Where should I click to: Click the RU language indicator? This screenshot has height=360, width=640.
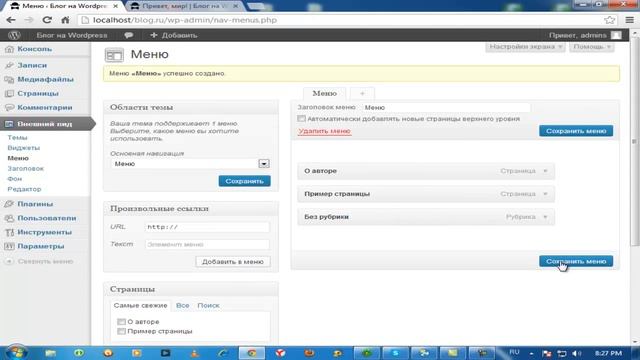pos(514,352)
